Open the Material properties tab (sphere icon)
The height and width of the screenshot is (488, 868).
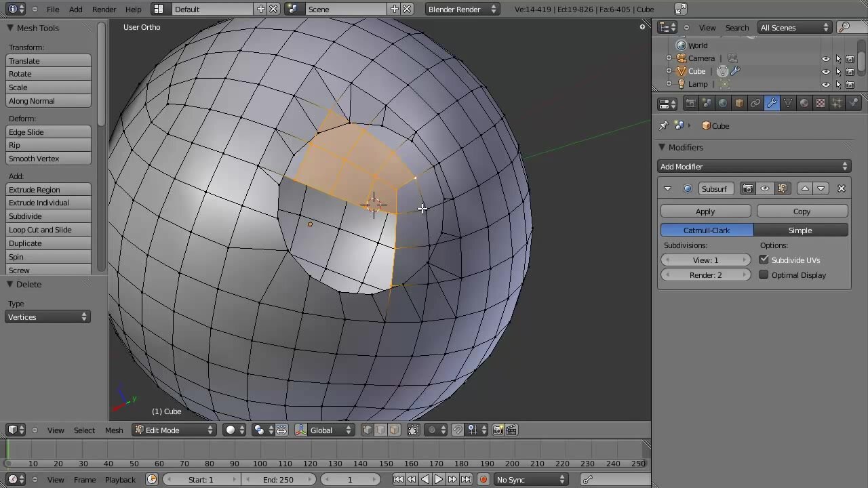click(x=804, y=103)
